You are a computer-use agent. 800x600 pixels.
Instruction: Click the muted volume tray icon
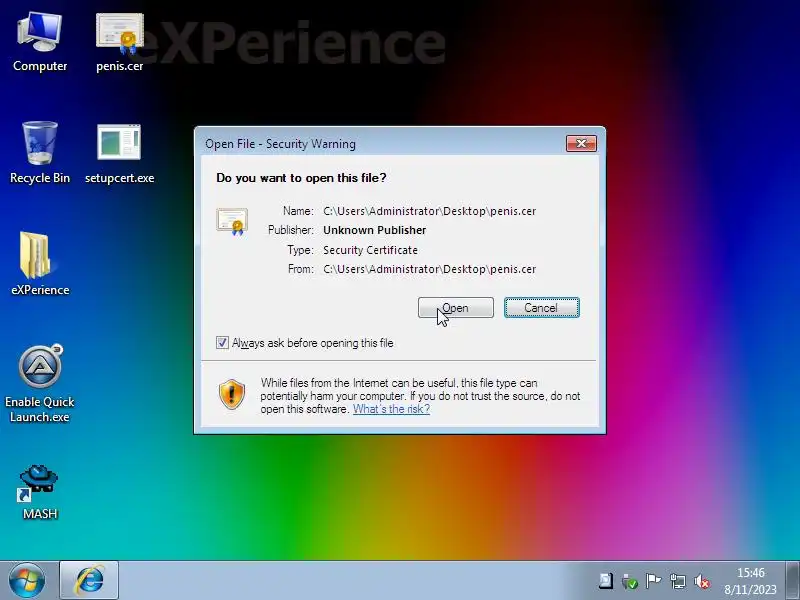pyautogui.click(x=703, y=581)
